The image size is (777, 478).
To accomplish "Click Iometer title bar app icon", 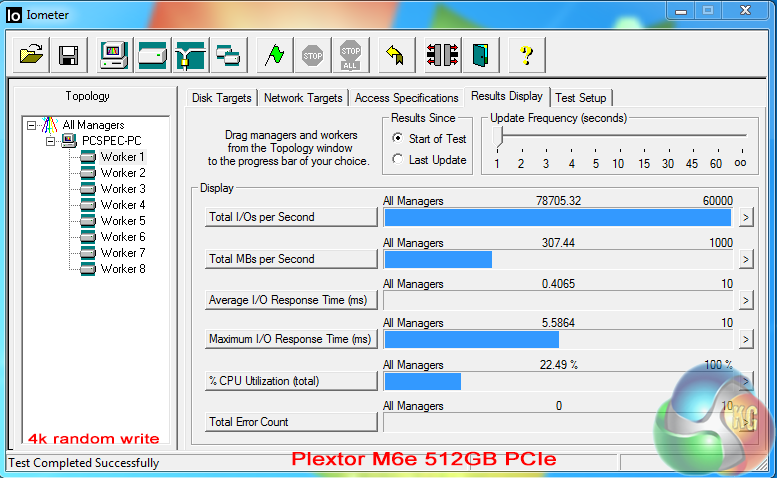I will (x=14, y=15).
